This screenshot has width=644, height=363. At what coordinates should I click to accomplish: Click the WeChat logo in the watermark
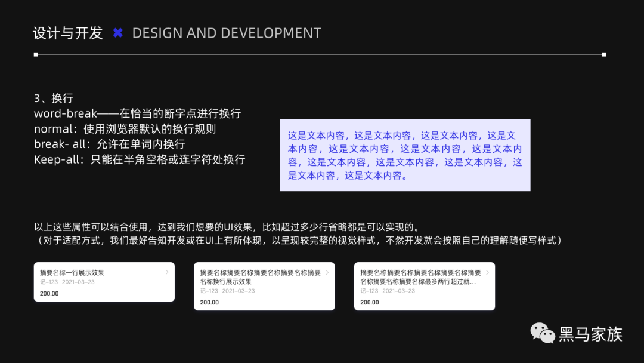[x=543, y=333]
